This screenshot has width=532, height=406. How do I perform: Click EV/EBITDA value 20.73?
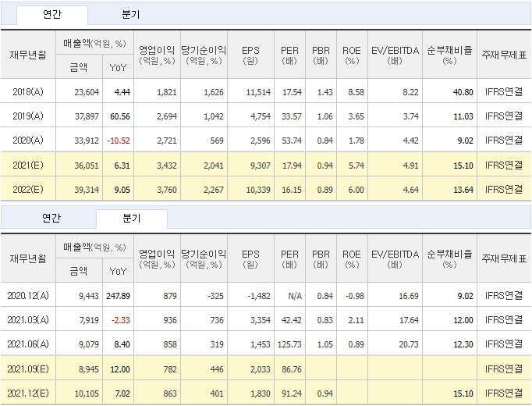tap(409, 344)
